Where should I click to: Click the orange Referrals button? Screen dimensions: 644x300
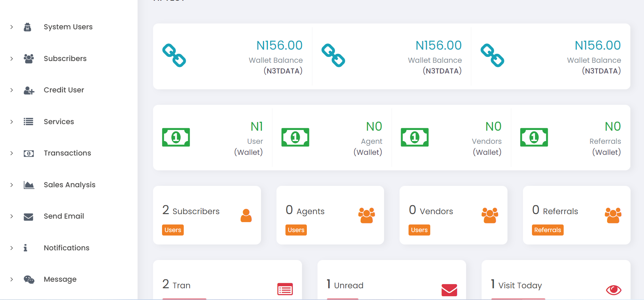(x=547, y=230)
